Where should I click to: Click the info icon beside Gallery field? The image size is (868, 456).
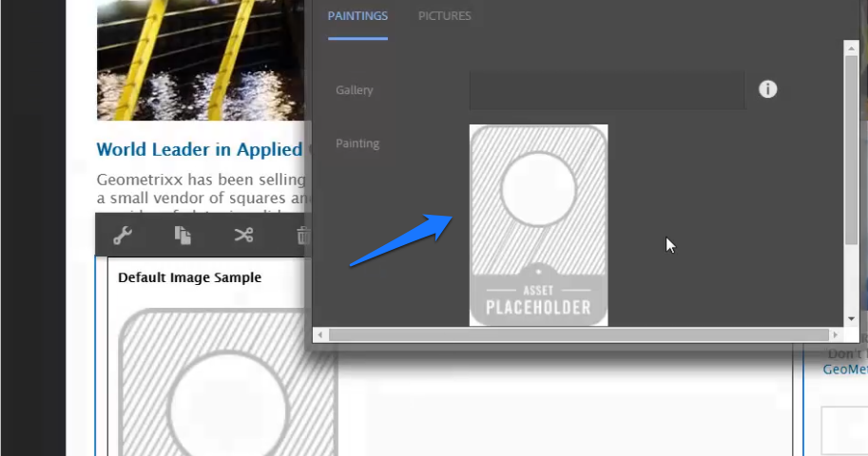pos(768,89)
